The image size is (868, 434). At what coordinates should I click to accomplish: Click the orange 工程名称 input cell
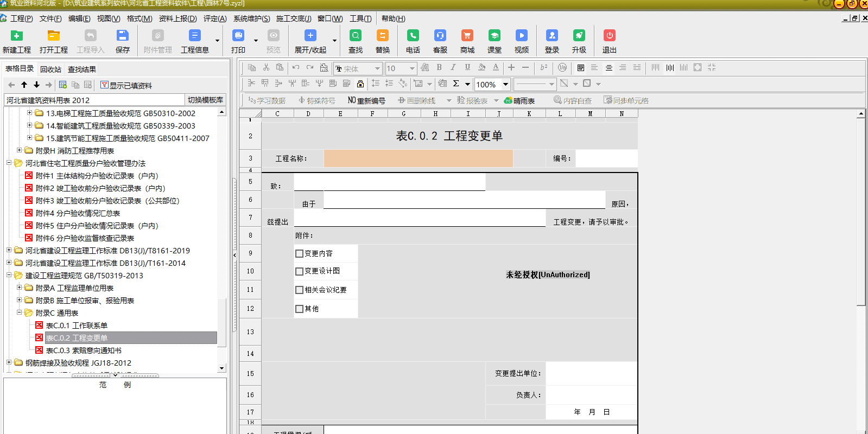coord(418,158)
